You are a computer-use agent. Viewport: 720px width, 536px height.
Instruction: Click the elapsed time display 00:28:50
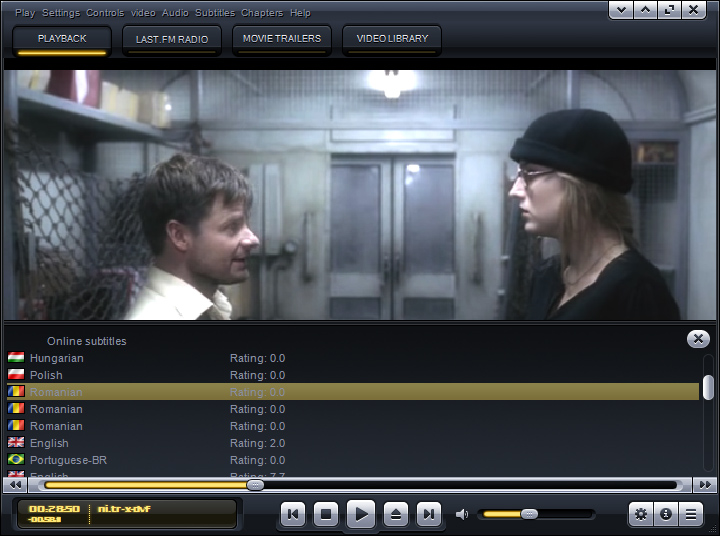[x=54, y=509]
